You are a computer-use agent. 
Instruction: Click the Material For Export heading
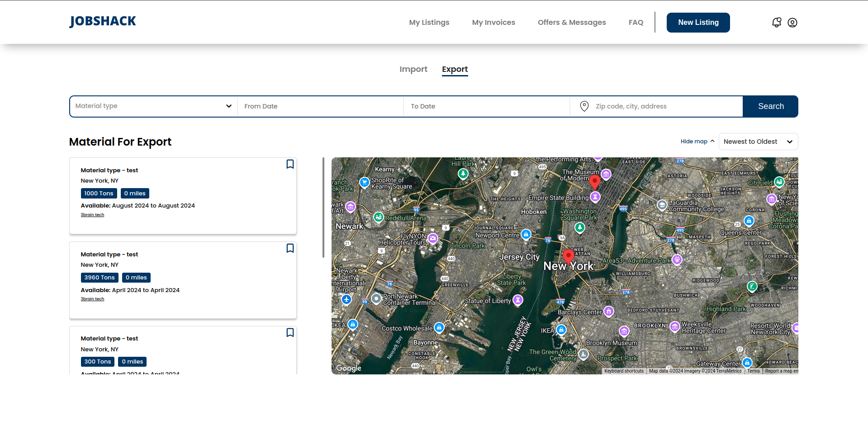pyautogui.click(x=120, y=142)
